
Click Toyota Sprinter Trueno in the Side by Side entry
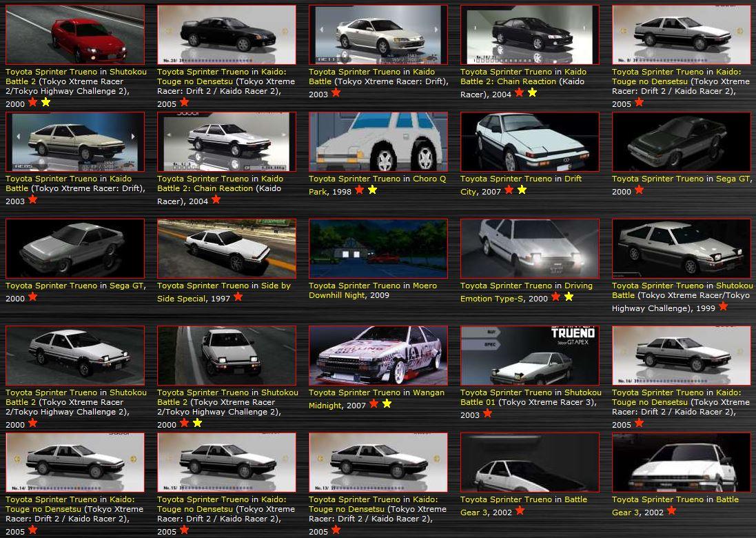pyautogui.click(x=203, y=286)
